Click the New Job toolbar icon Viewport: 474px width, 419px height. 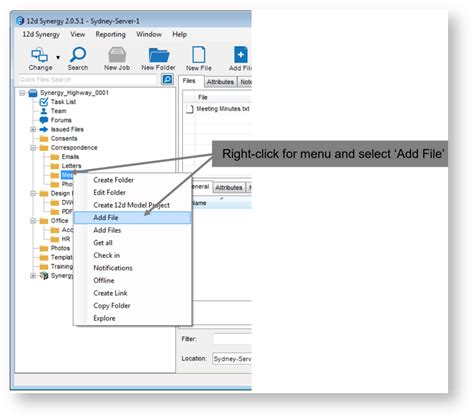click(117, 55)
